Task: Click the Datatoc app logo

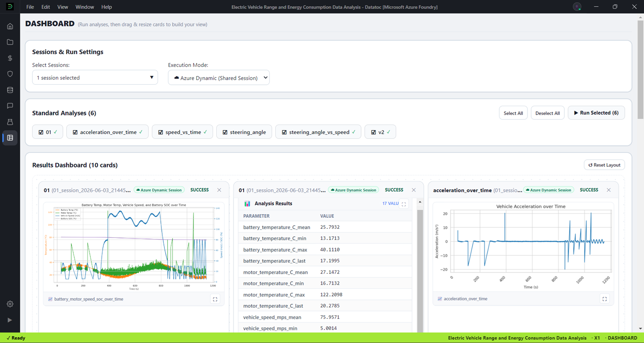Action: (10, 7)
